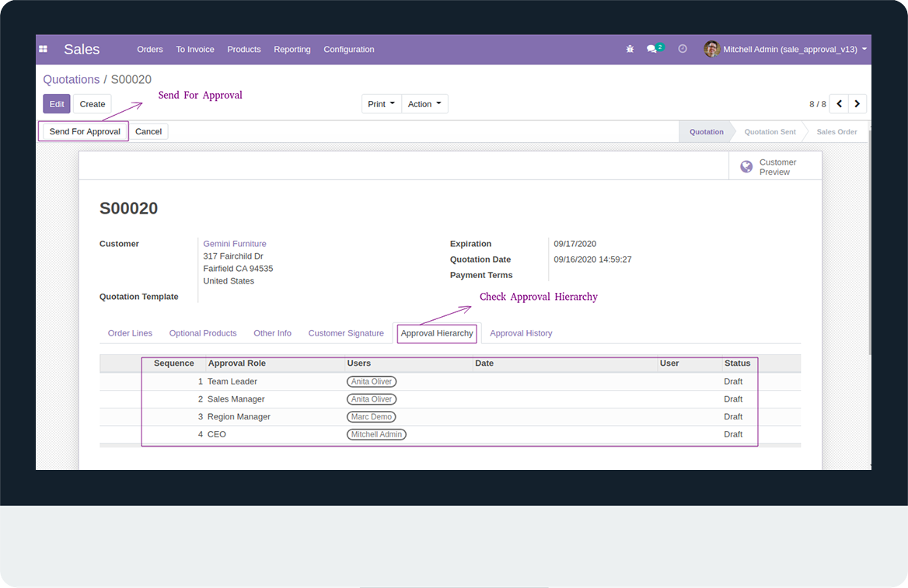Click Draft status in CEO row

tap(732, 435)
